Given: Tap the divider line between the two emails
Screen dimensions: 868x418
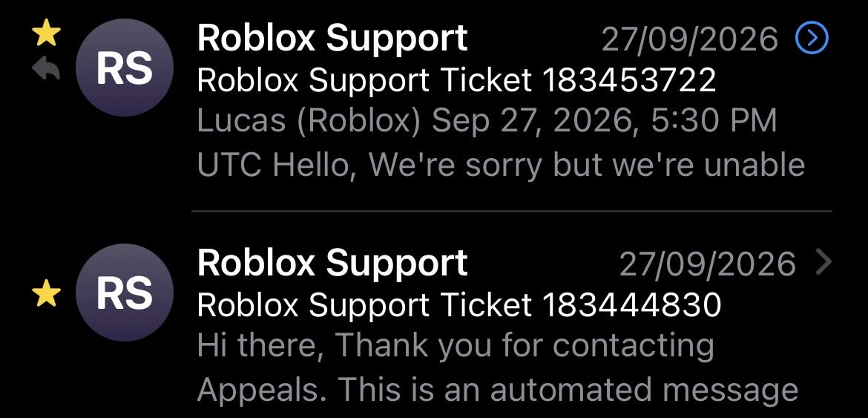Looking at the screenshot, I should [x=511, y=211].
